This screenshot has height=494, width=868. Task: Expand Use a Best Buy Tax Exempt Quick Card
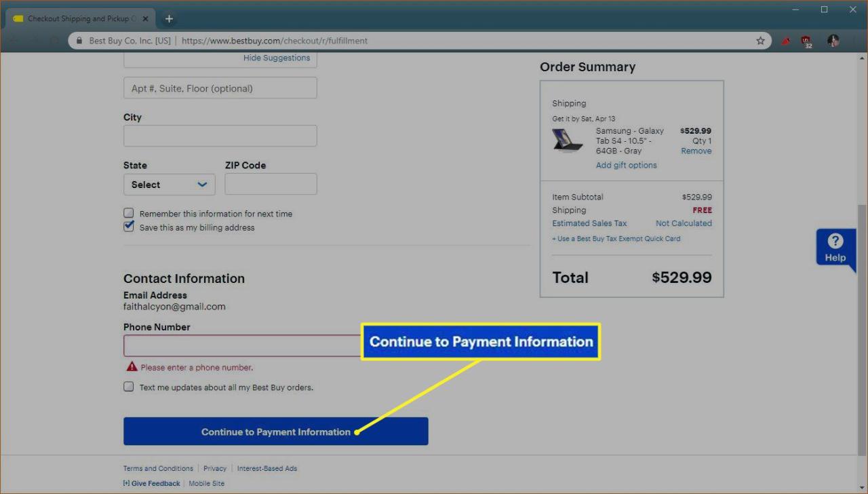click(x=616, y=238)
